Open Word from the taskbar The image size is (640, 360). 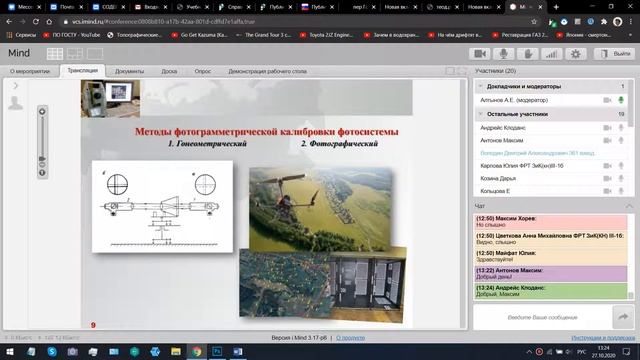[238, 351]
